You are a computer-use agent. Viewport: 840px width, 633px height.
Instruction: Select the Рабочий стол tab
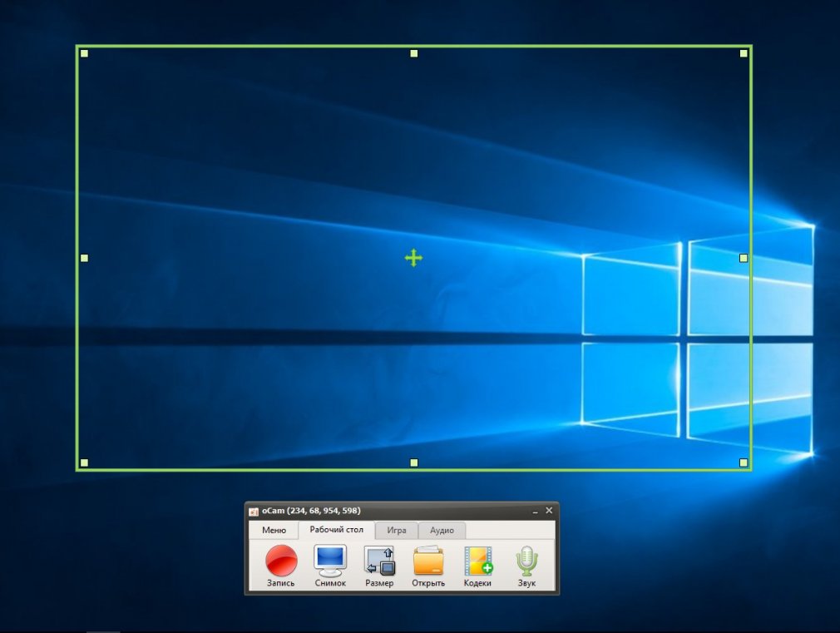[x=337, y=530]
